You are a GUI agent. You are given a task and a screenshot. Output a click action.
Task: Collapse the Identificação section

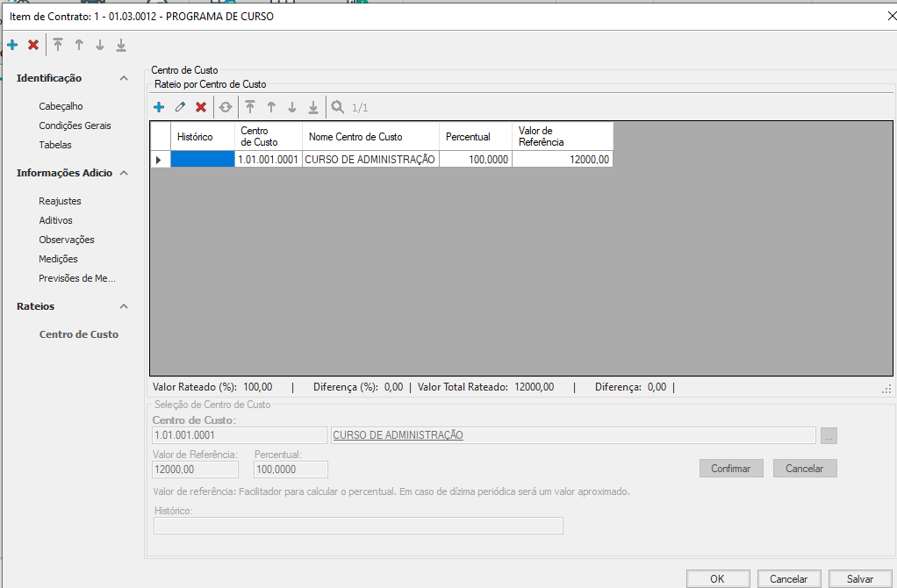124,78
